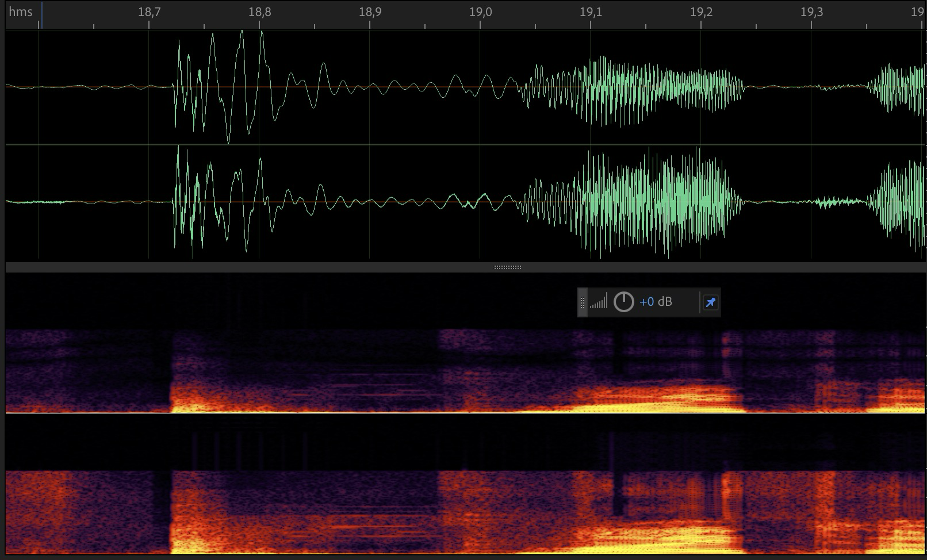The height and width of the screenshot is (560, 927).
Task: Click the blue playhead marker on the ruler
Action: (x=41, y=16)
